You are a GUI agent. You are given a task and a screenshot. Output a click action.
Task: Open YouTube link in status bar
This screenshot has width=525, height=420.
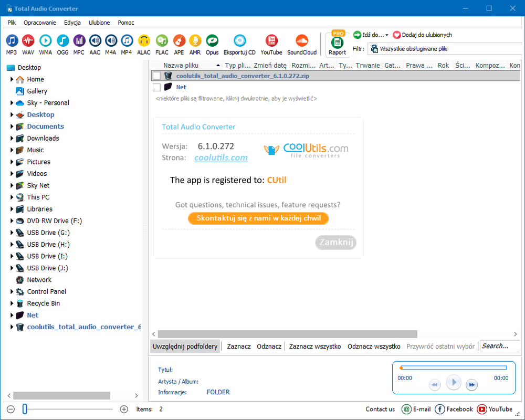[x=495, y=409]
